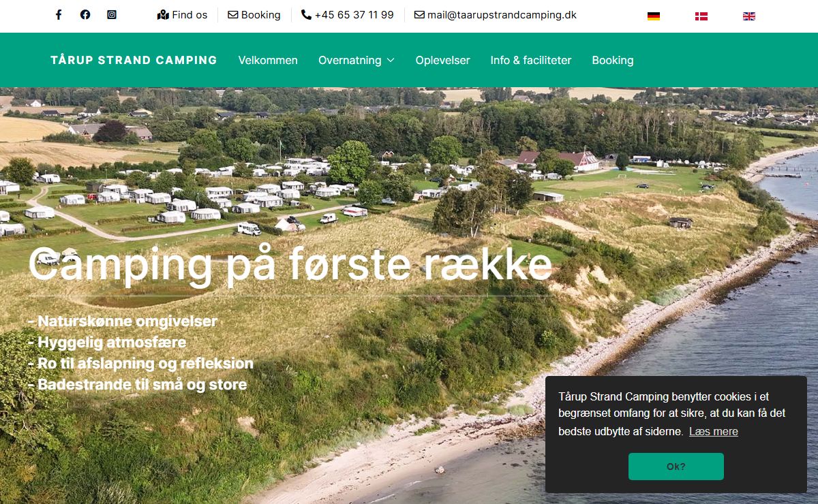Click the Tårup Strand Camping logo text

(x=134, y=60)
